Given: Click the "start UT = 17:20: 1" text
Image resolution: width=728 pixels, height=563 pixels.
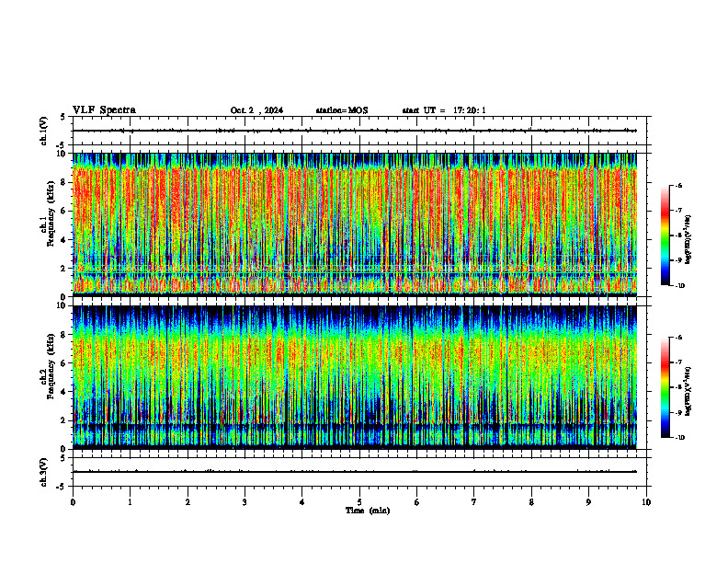Looking at the screenshot, I should (x=444, y=110).
